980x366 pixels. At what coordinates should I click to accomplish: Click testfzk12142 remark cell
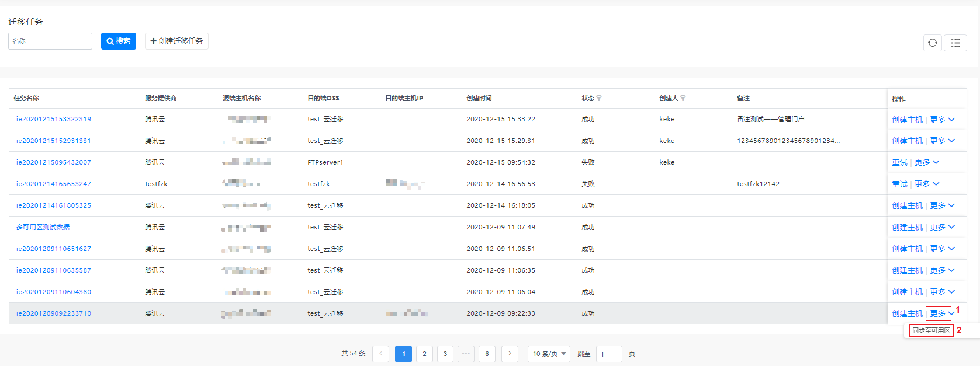coord(758,184)
